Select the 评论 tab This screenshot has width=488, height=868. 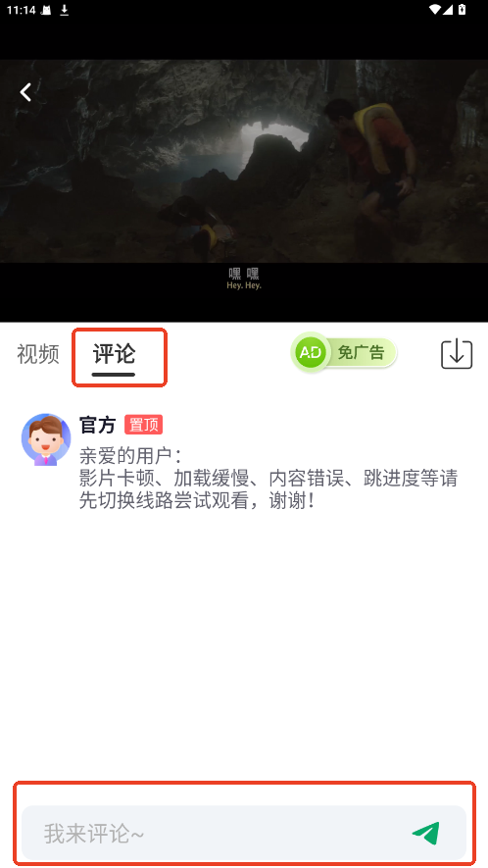click(114, 354)
